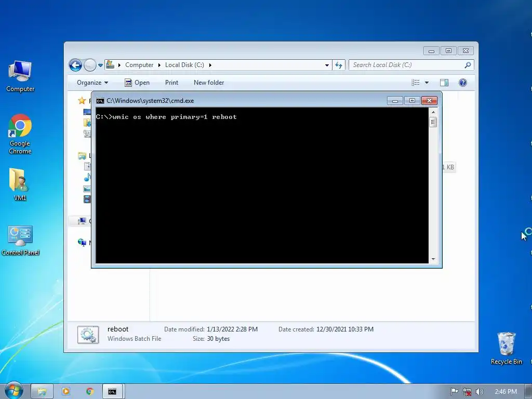The height and width of the screenshot is (399, 532).
Task: Open recent pages dropdown arrow
Action: [100, 65]
